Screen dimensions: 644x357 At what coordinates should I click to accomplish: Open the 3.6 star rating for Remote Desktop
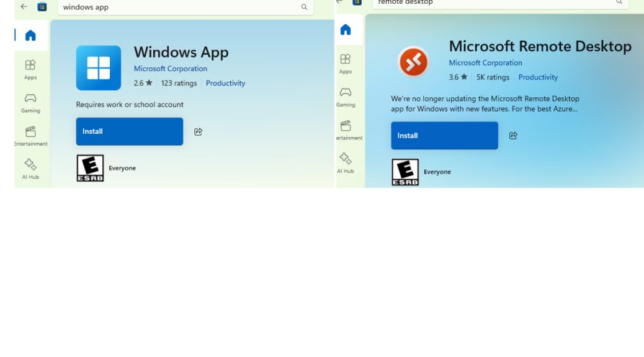point(458,77)
